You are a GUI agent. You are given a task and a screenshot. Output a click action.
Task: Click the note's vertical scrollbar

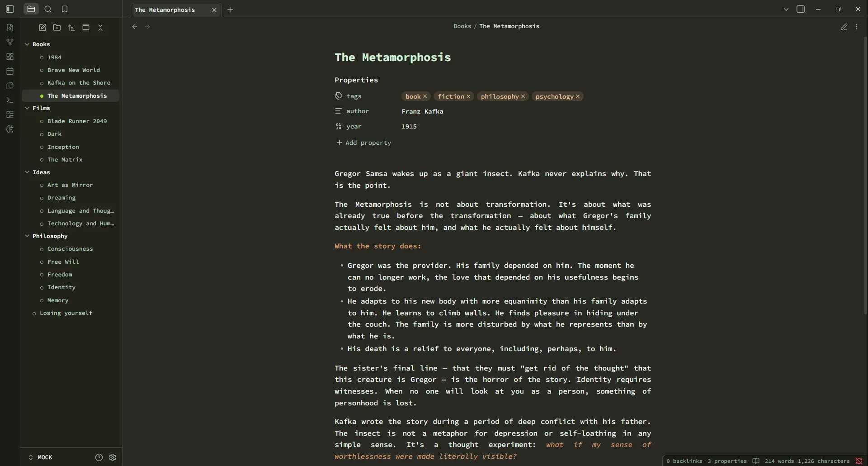(x=865, y=176)
